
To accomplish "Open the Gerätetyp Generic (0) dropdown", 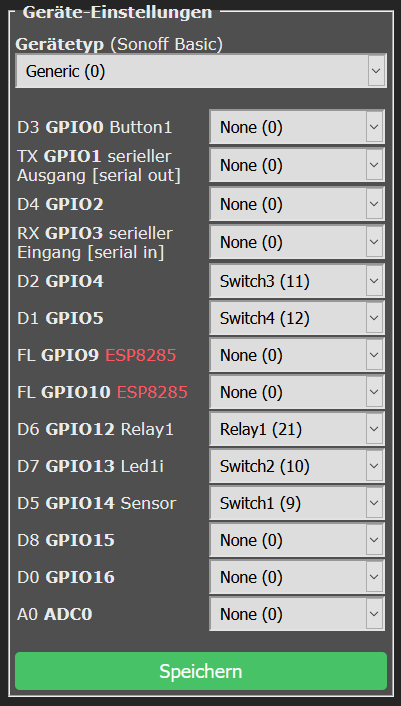I will tap(201, 71).
